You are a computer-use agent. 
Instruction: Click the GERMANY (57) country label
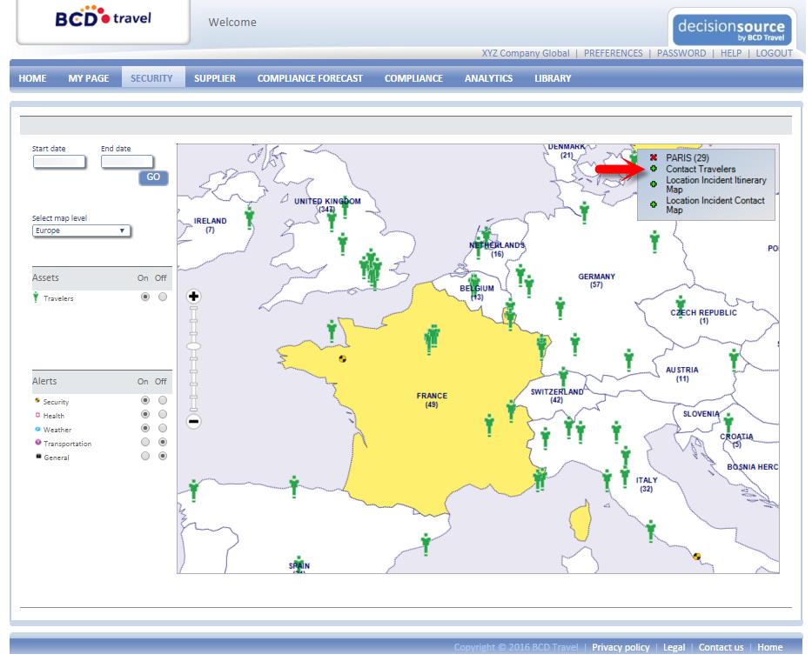click(596, 280)
